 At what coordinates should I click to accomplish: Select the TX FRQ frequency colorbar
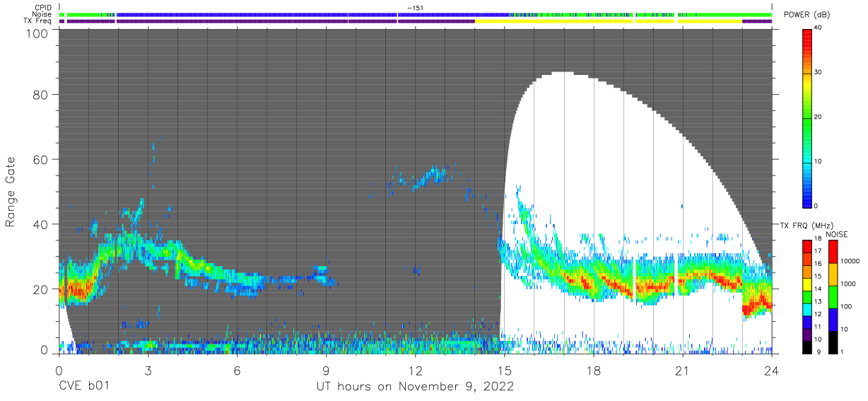pos(807,296)
